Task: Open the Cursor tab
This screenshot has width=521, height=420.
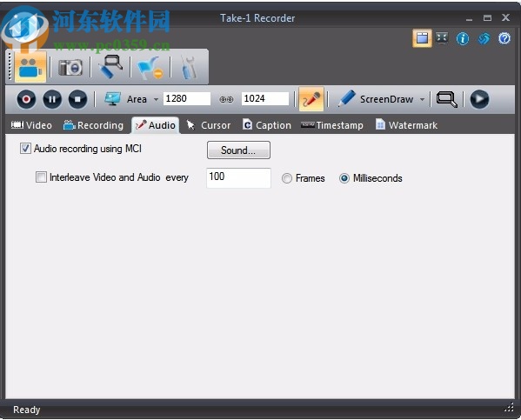Action: (209, 125)
